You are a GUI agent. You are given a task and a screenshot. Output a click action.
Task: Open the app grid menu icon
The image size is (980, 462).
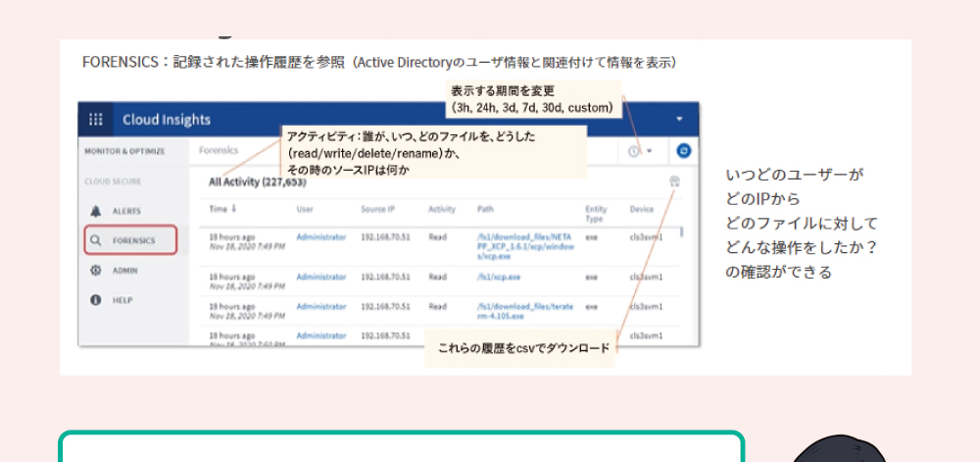(96, 120)
